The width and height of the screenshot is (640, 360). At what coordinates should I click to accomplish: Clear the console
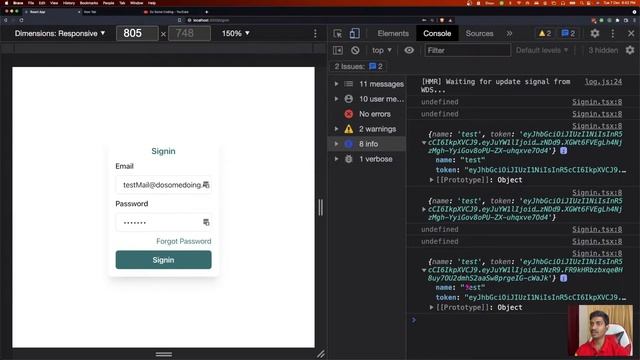tap(355, 50)
